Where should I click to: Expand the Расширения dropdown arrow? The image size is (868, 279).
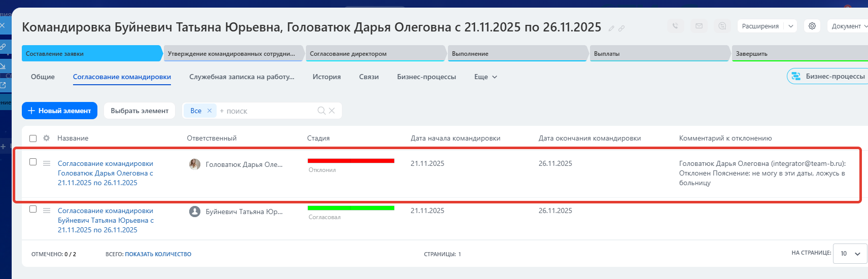790,26
